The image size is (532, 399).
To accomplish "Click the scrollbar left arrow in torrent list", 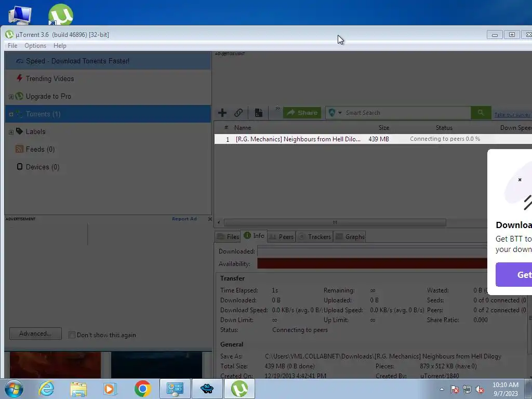I will tap(219, 222).
